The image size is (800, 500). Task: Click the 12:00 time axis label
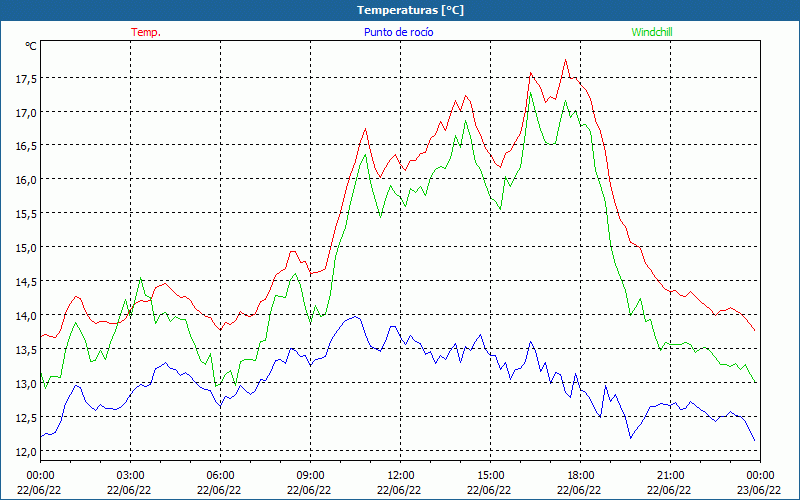(x=401, y=476)
